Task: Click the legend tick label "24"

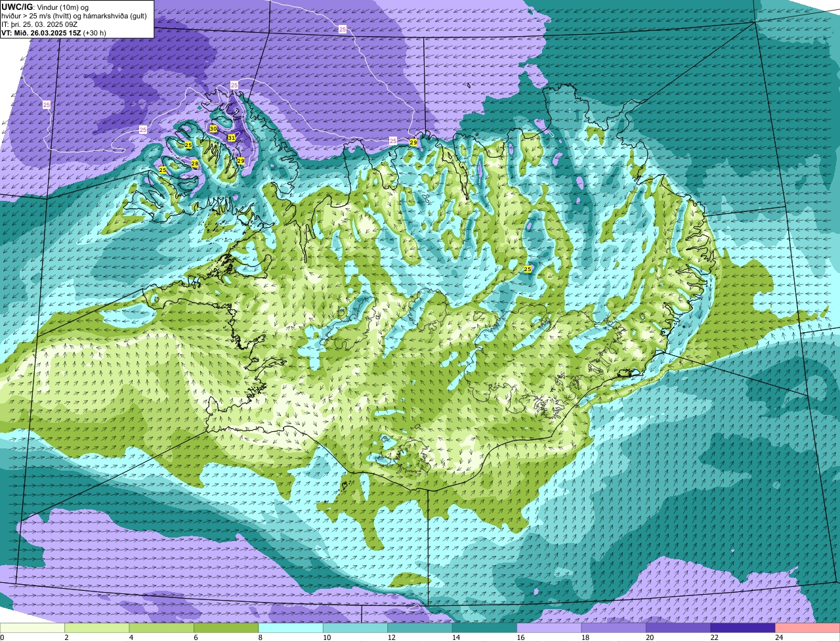Action: (779, 637)
